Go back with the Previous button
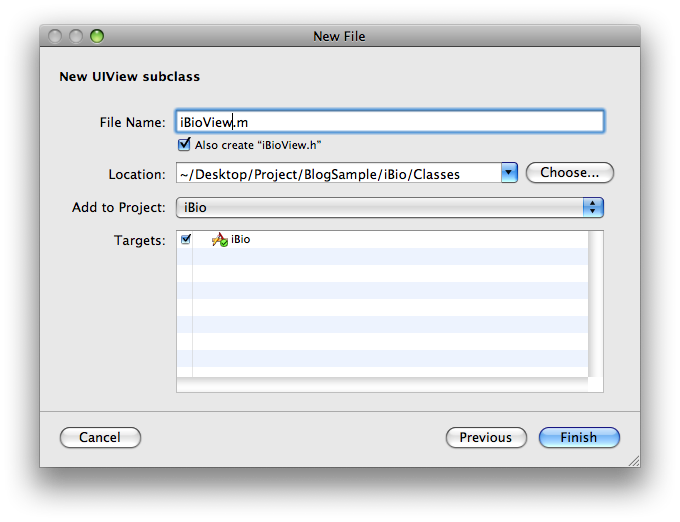This screenshot has width=680, height=522. (x=486, y=437)
